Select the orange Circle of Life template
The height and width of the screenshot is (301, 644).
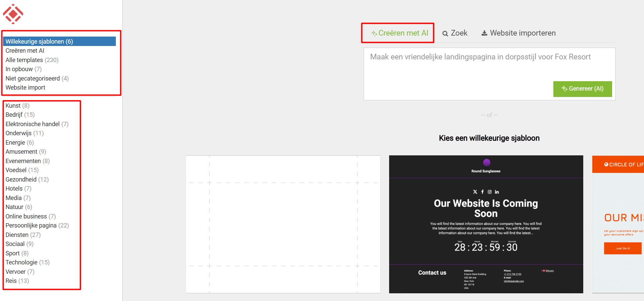click(618, 224)
